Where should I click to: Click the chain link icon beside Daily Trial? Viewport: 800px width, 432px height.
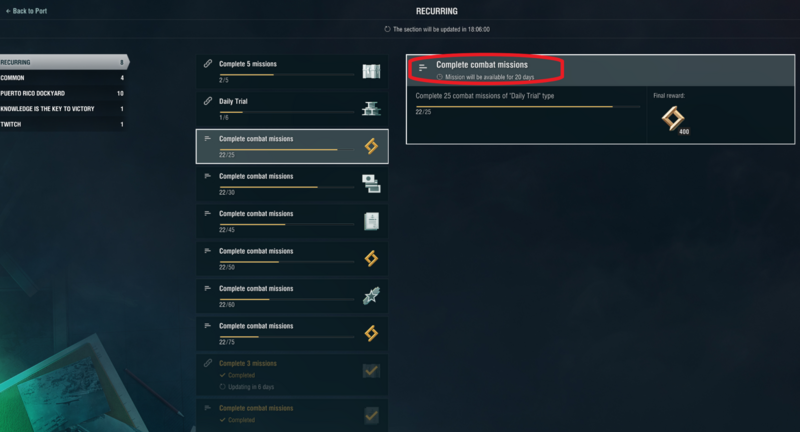(x=208, y=101)
